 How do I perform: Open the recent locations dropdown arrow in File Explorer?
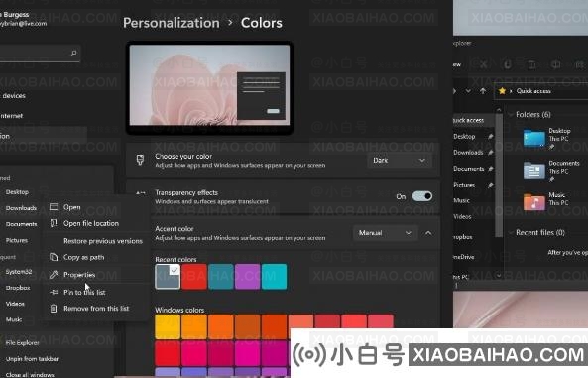468,91
